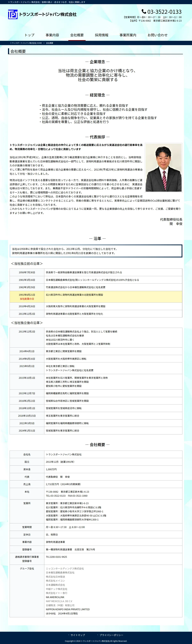Screen dimensions: 192x644
Task: Click the 代表取締役社長 signature title
Action: click(171, 219)
